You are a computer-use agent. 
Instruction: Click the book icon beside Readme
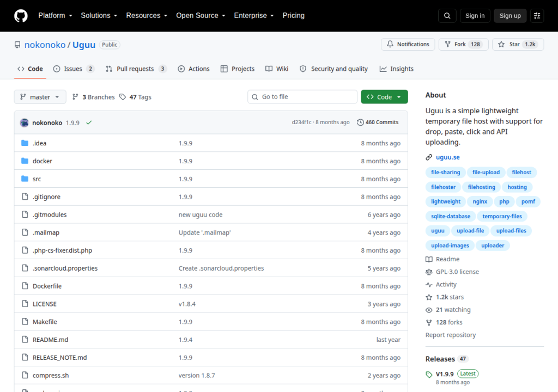[x=429, y=259]
